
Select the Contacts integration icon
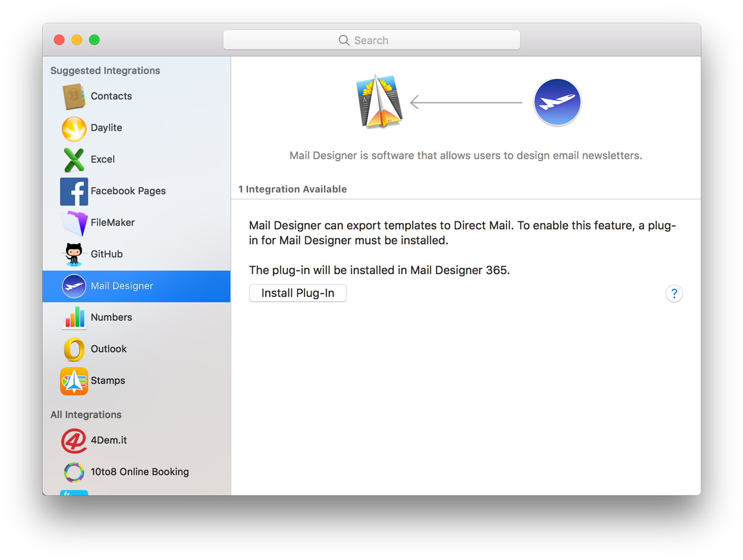tap(74, 96)
